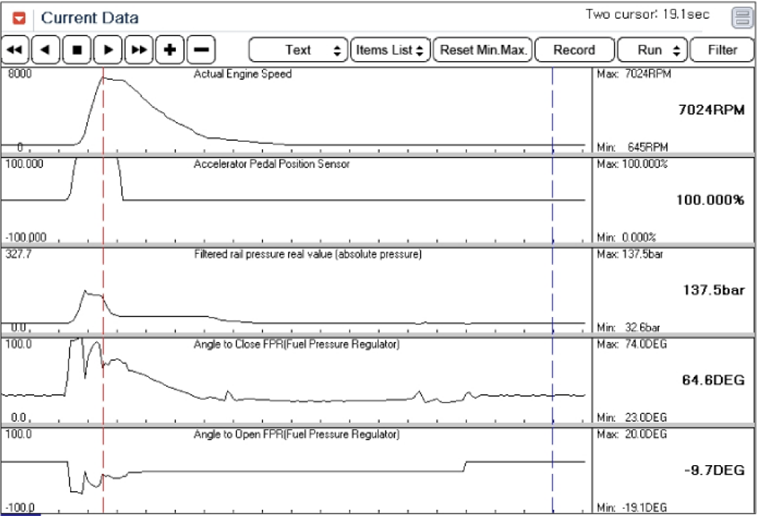Stop playback with the square button

tap(77, 50)
